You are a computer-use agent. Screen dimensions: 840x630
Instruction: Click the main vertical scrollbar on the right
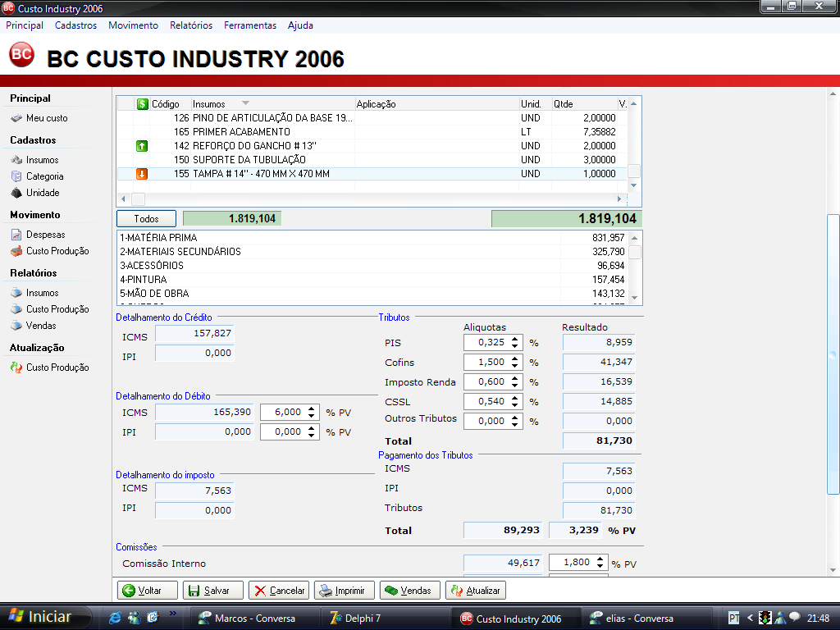[x=833, y=353]
